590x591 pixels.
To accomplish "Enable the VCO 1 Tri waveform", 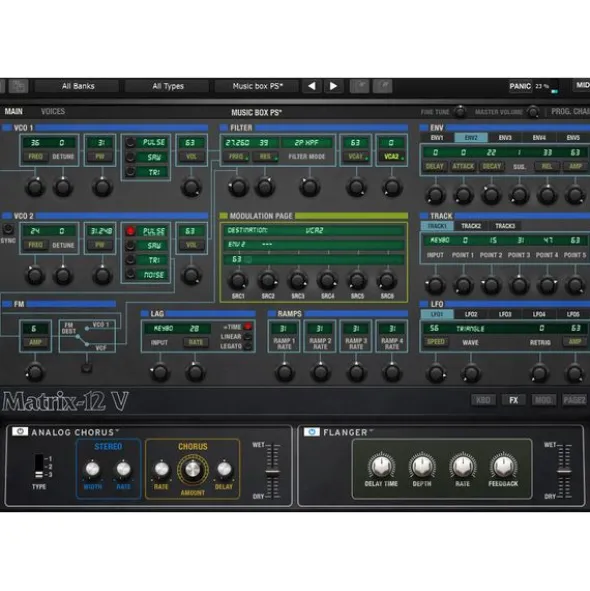I will coord(130,172).
